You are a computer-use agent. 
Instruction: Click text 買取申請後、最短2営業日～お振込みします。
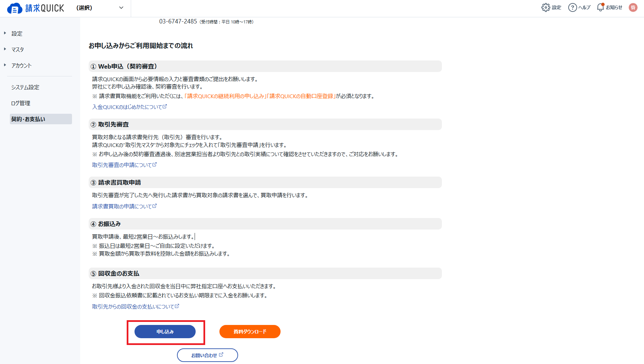(143, 237)
